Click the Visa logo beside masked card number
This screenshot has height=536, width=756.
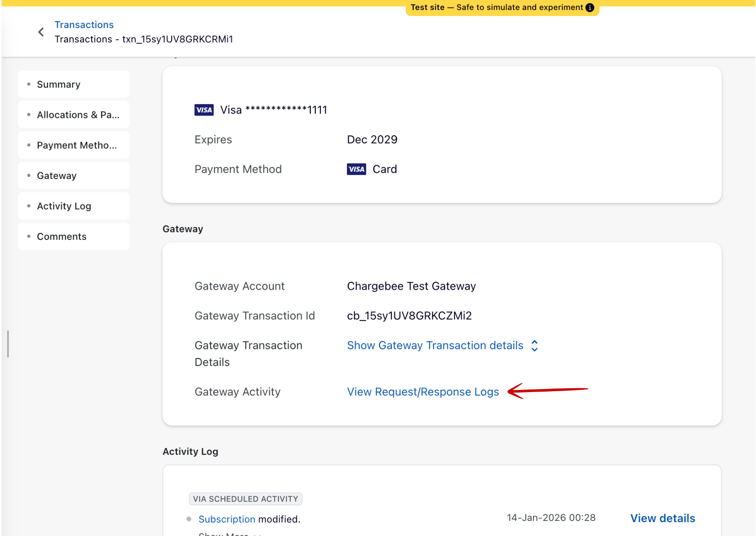[204, 109]
